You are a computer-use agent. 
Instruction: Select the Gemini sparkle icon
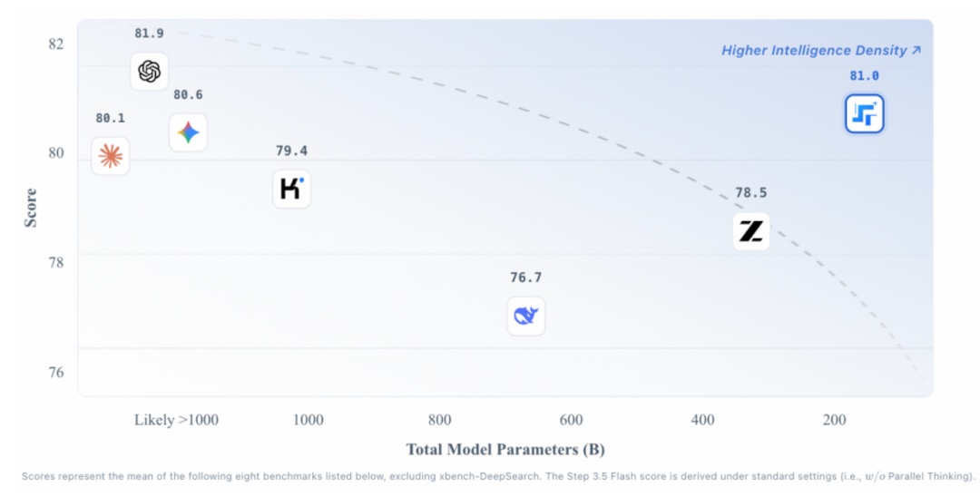tap(188, 132)
